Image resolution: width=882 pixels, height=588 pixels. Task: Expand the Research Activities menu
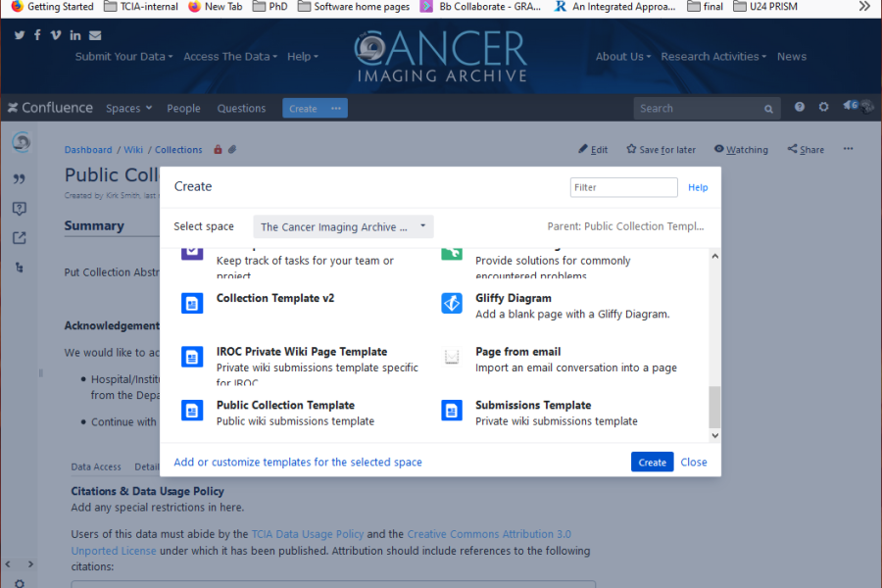[x=713, y=56]
